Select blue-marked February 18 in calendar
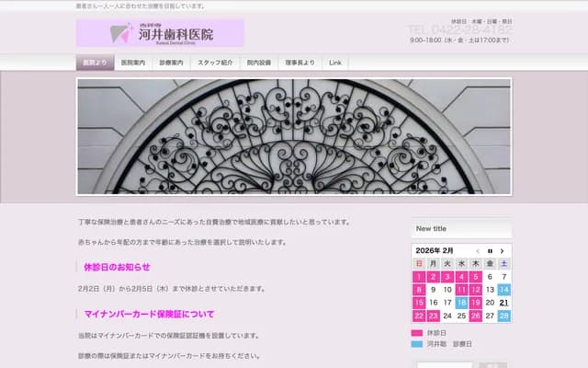The width and height of the screenshot is (588, 368). [x=461, y=303]
